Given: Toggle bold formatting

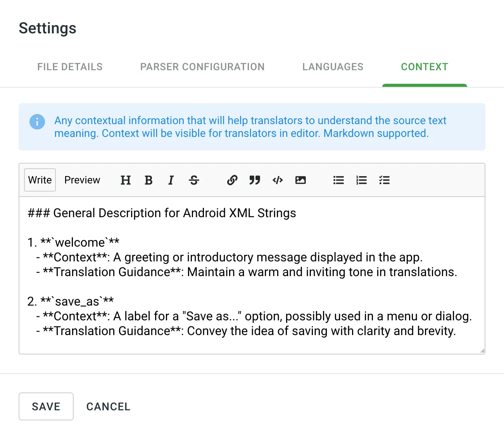Looking at the screenshot, I should [x=148, y=180].
